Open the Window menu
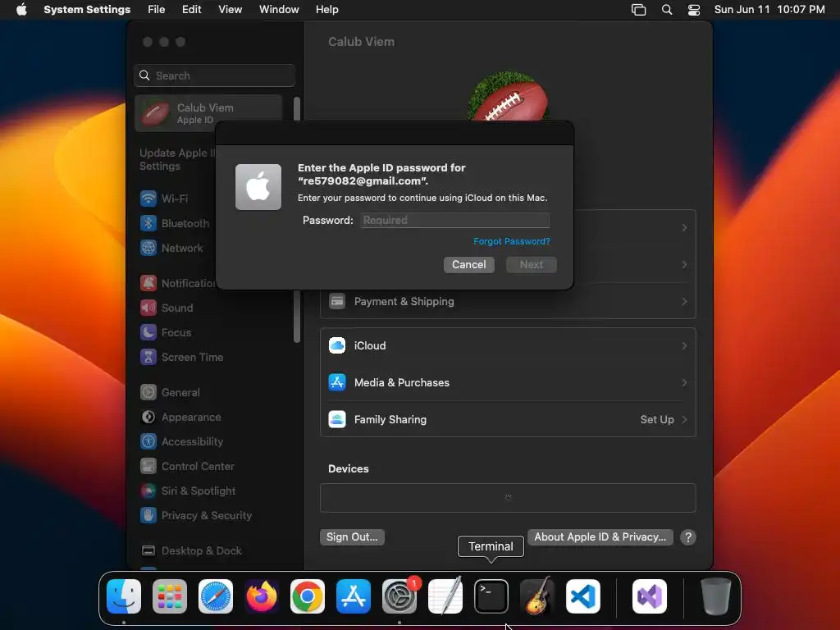This screenshot has width=840, height=630. tap(279, 10)
